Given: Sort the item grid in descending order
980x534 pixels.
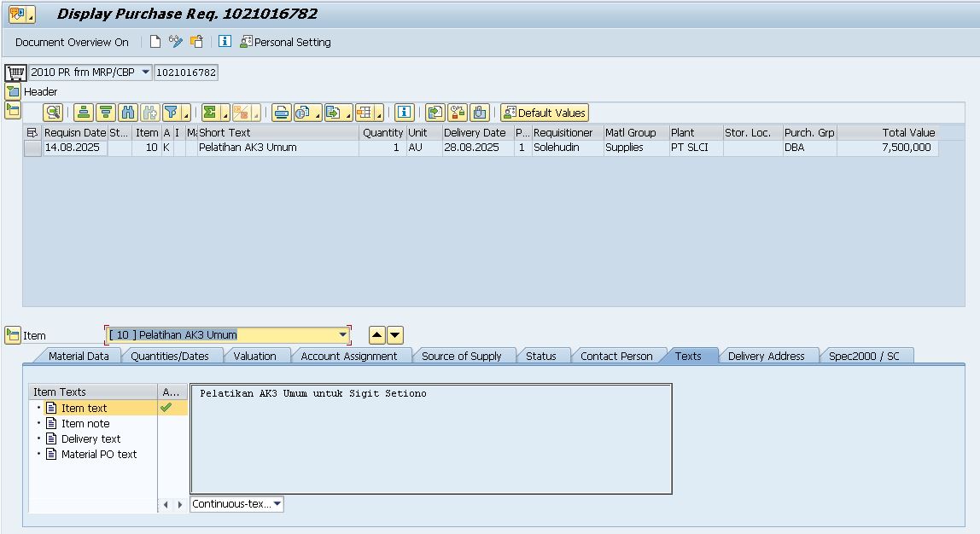Looking at the screenshot, I should pos(106,113).
